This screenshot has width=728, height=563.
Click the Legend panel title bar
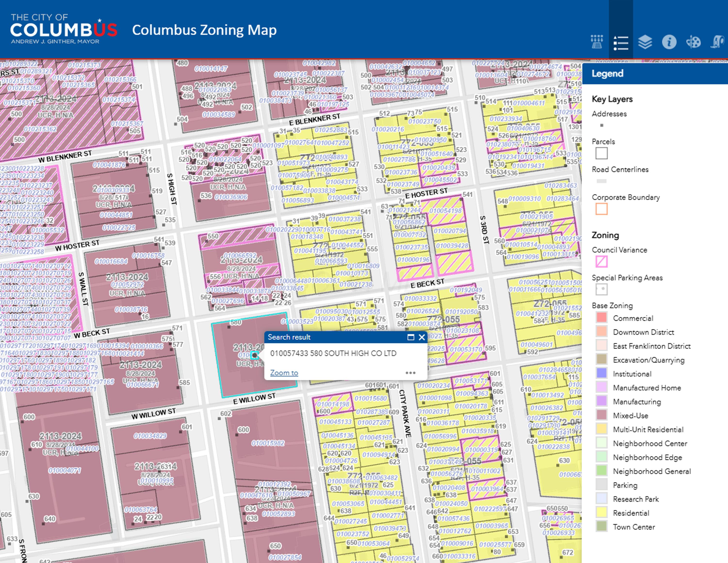click(655, 73)
